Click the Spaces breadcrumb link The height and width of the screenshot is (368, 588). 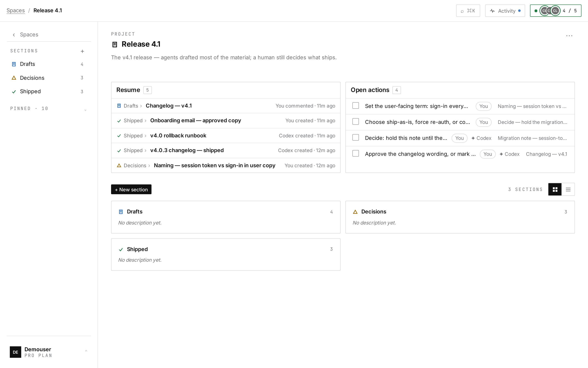point(16,10)
